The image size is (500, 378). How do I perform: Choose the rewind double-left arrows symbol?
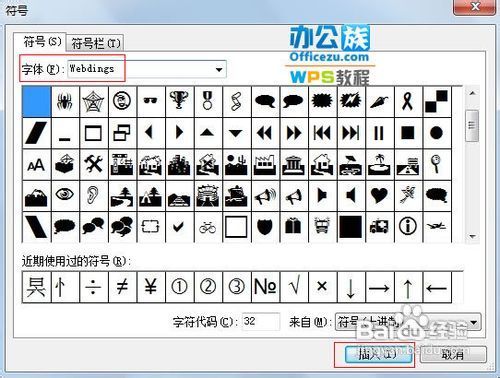point(265,133)
